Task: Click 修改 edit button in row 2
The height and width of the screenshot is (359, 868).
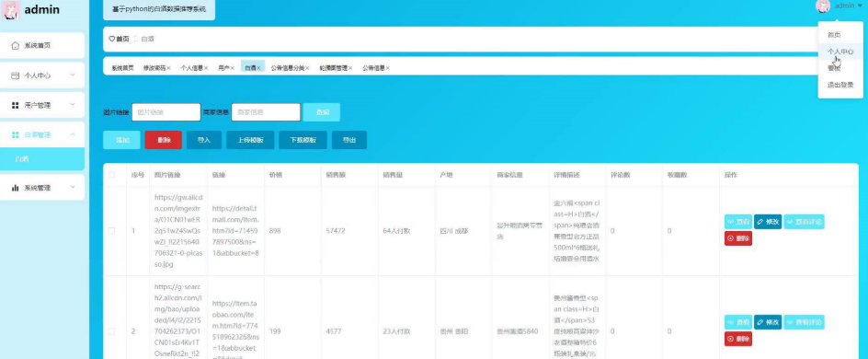Action: (x=768, y=322)
